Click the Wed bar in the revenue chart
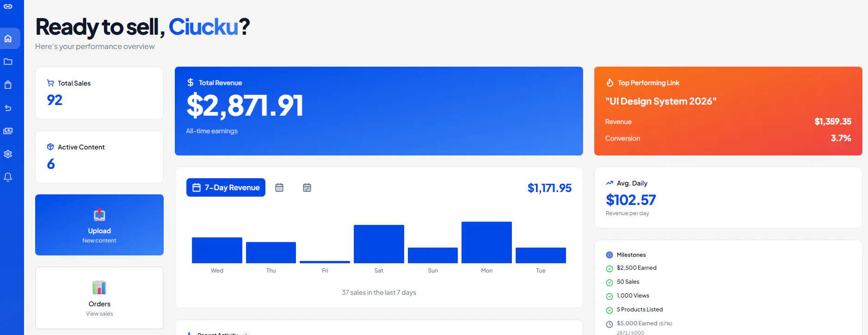Image resolution: width=868 pixels, height=335 pixels. pyautogui.click(x=217, y=250)
